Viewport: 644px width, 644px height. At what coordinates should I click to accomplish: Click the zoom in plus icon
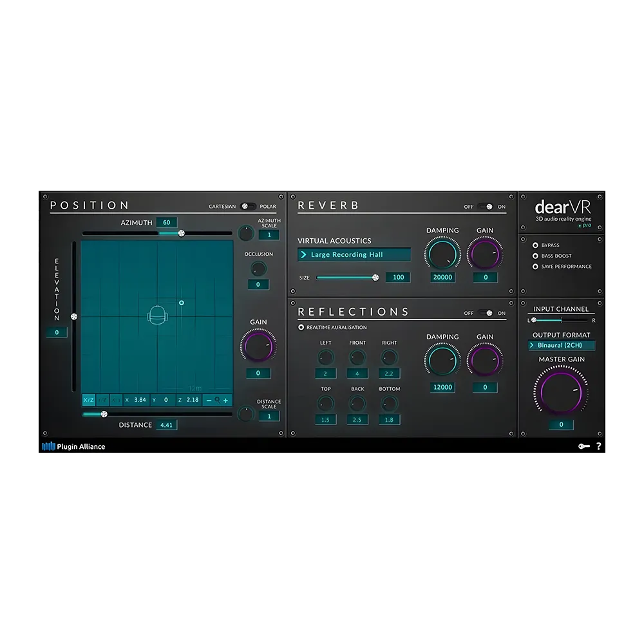tap(225, 401)
